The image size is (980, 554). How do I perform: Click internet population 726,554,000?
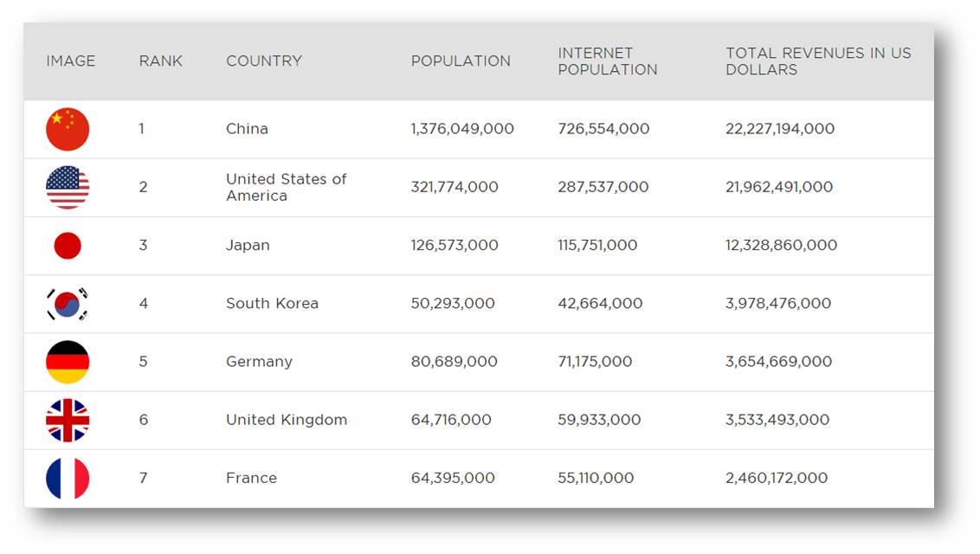603,129
